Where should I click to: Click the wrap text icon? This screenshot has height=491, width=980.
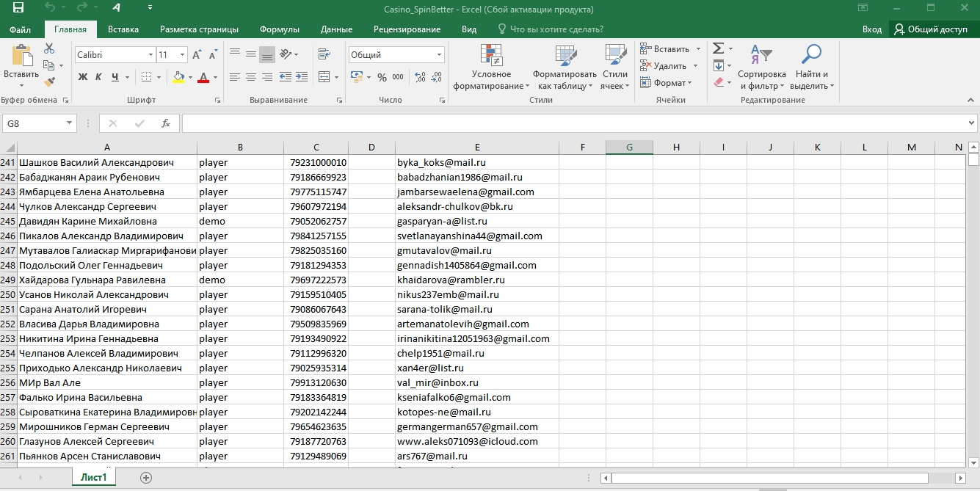click(323, 54)
